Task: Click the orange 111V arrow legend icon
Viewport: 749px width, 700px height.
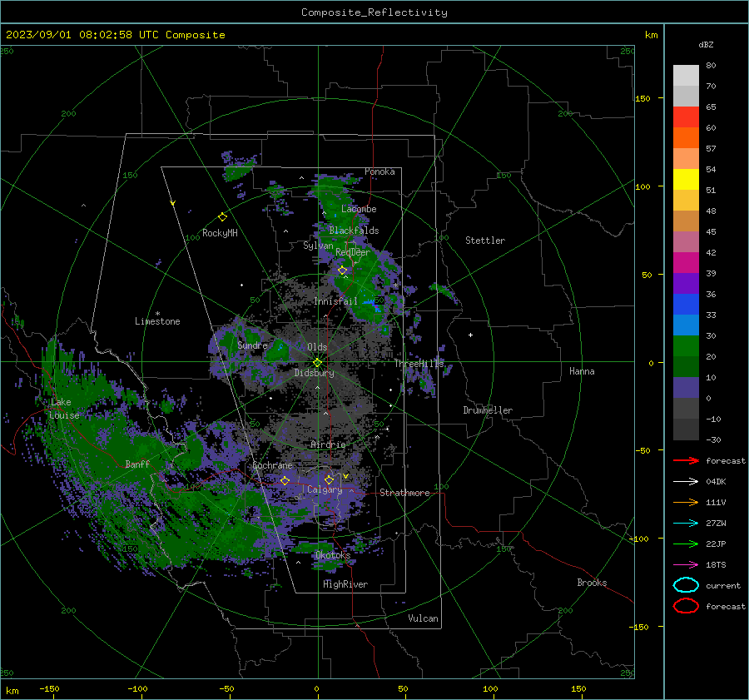Action: pos(686,502)
